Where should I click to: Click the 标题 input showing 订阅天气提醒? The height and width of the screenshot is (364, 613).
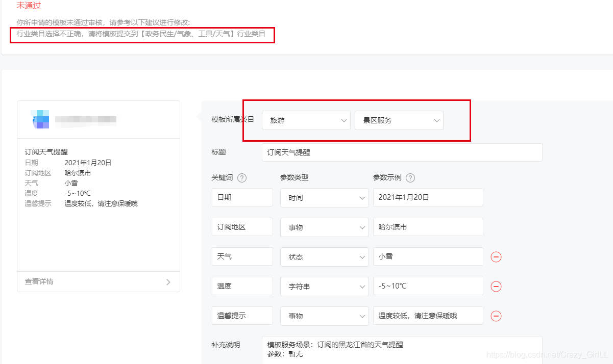[x=402, y=152]
